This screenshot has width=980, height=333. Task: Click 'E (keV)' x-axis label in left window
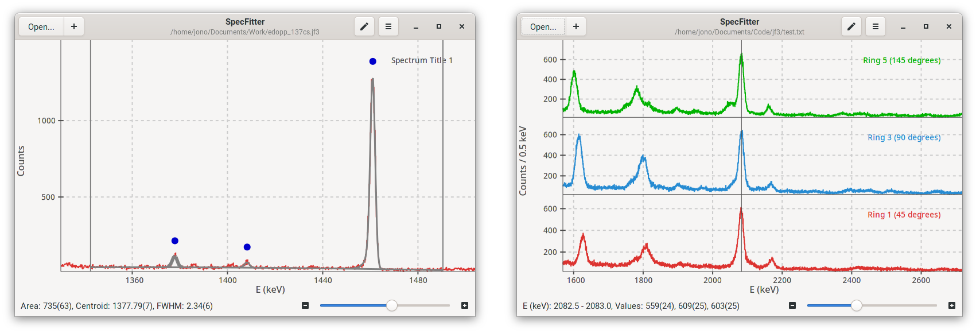click(x=270, y=289)
